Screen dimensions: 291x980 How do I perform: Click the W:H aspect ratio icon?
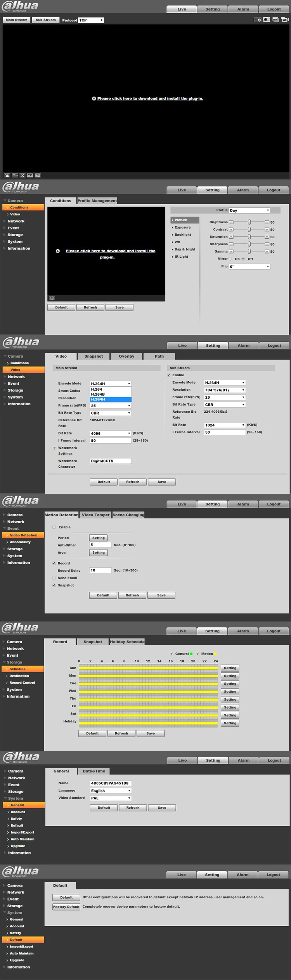[30, 175]
